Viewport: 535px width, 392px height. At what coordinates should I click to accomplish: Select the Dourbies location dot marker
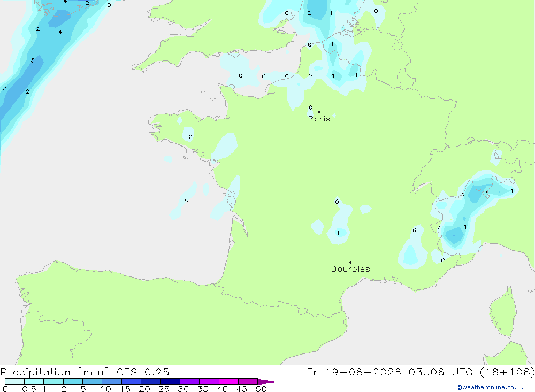coord(350,262)
